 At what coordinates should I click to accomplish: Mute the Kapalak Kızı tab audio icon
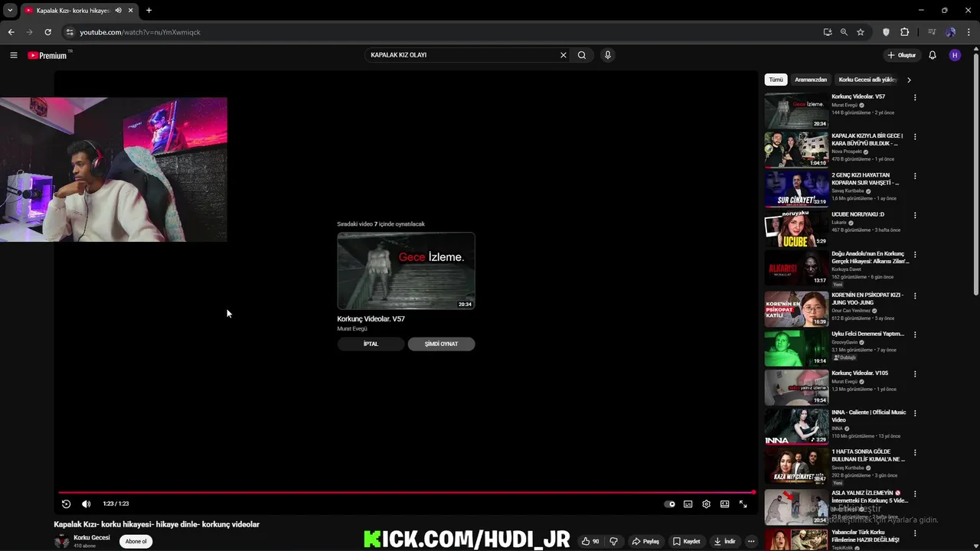(118, 11)
